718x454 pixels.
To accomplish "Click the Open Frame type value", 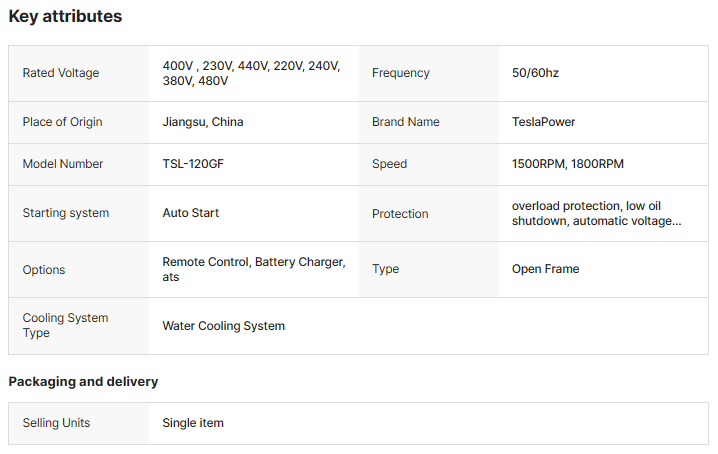I will tap(545, 269).
